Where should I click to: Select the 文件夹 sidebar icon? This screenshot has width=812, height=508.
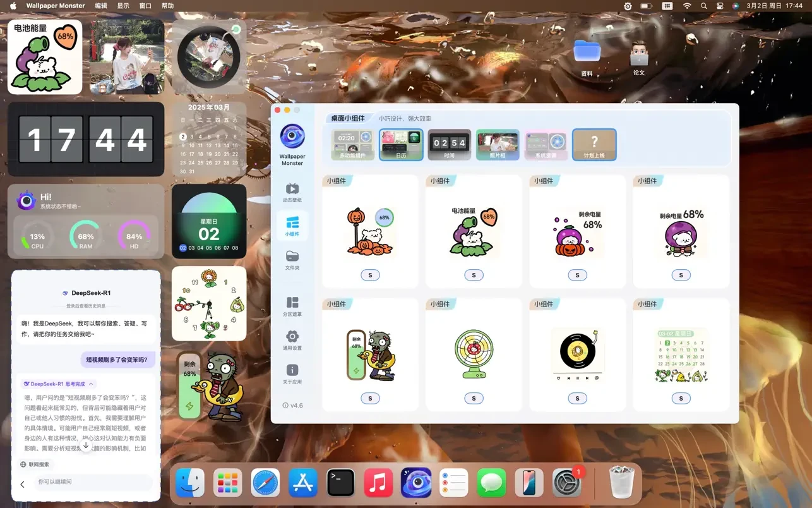pyautogui.click(x=292, y=260)
